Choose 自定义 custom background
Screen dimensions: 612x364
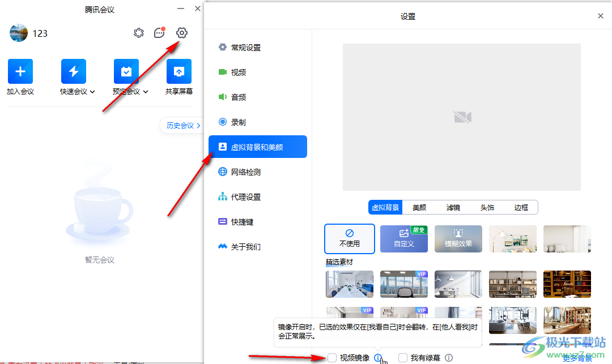[404, 239]
